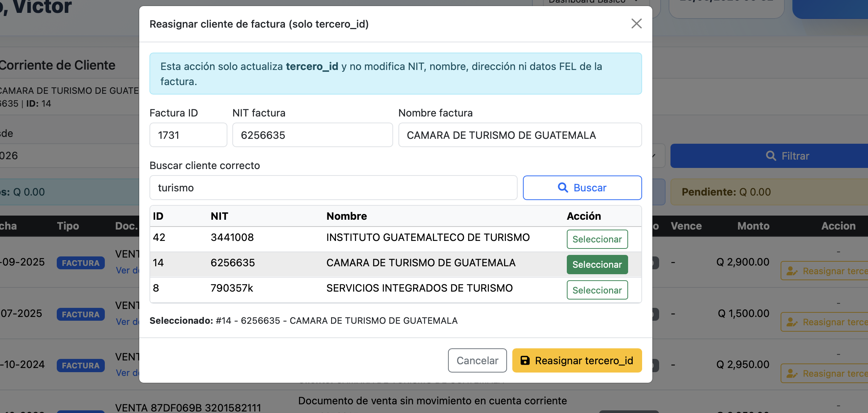Click the magnifier icon on the Filtrar button
This screenshot has height=413, width=868.
click(771, 155)
